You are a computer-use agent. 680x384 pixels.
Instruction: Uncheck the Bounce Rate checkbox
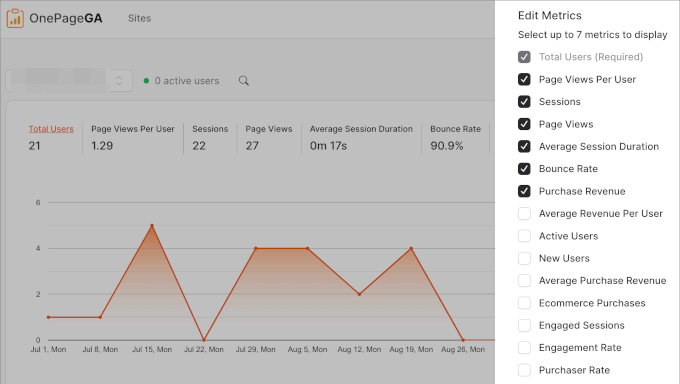pos(524,169)
